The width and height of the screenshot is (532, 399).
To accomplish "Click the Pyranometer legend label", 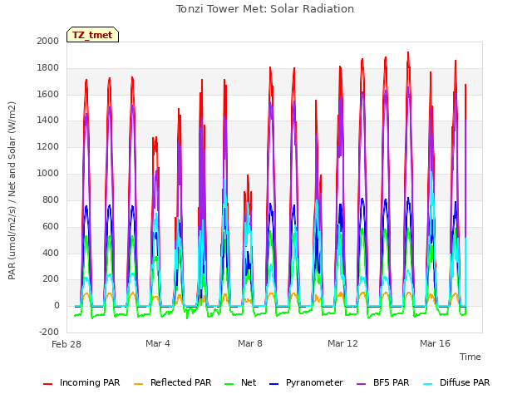I will (x=314, y=382).
